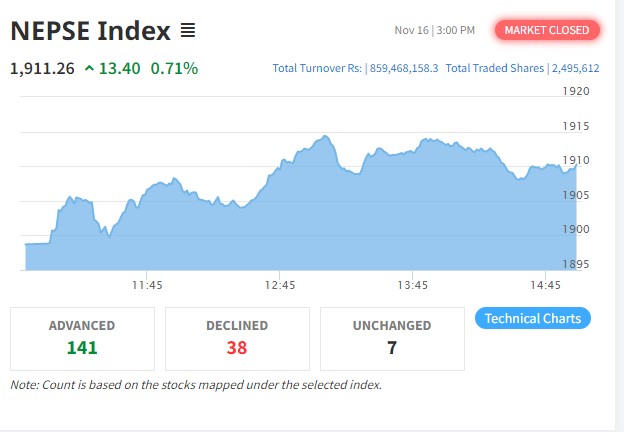Click the index value 1,911.26
This screenshot has width=624, height=432.
(x=42, y=68)
